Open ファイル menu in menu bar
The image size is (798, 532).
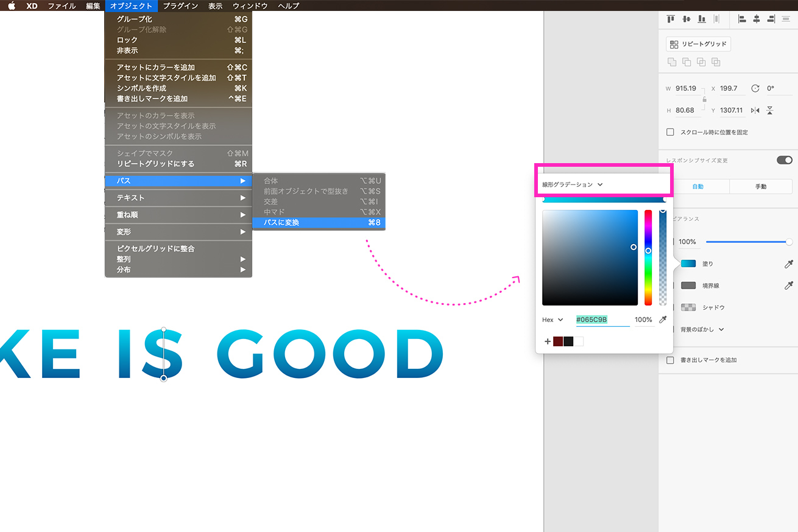coord(62,6)
